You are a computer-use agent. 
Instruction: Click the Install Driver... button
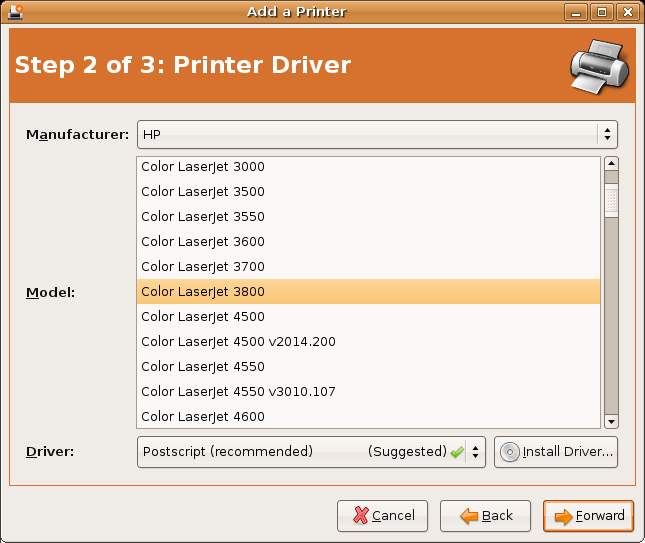click(556, 452)
